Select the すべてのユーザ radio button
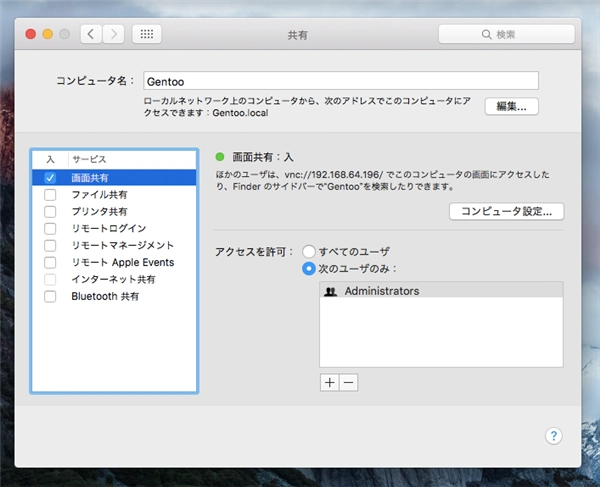This screenshot has width=600, height=487. tap(309, 251)
